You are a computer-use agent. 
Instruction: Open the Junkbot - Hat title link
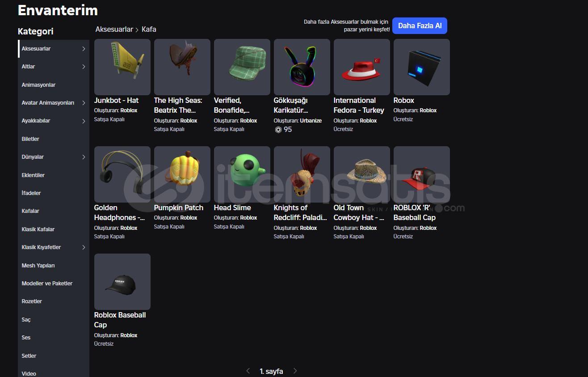click(x=116, y=101)
